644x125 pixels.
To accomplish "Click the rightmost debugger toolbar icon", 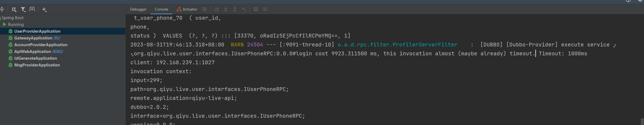I will coord(265,9).
